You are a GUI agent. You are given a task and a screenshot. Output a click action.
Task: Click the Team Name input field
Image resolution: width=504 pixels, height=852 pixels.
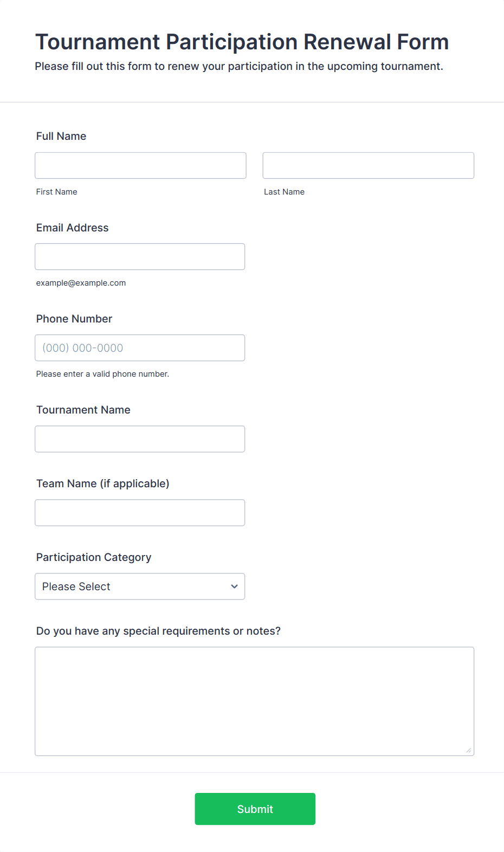140,513
